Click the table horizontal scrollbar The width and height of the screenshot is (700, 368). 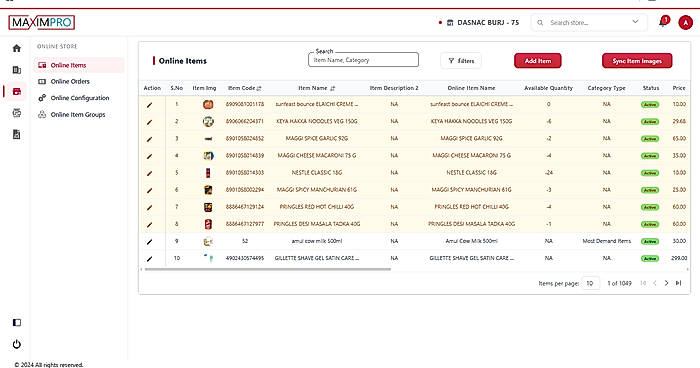click(x=268, y=269)
